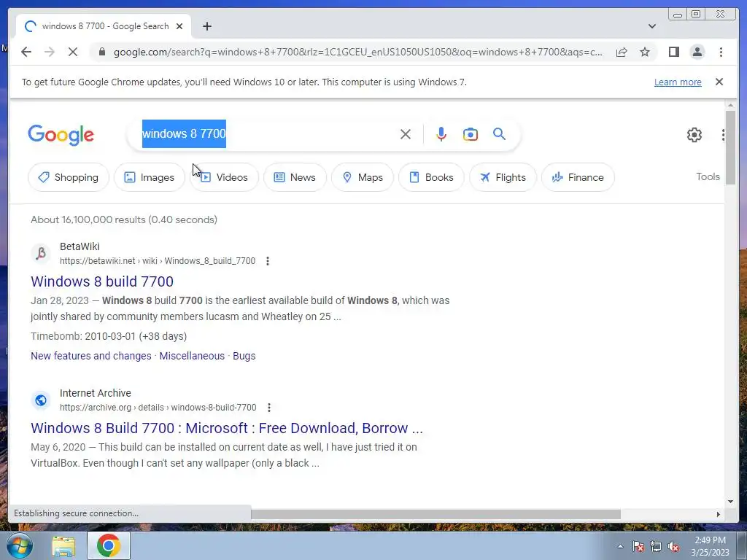The image size is (747, 560).
Task: Open the Chrome profile avatar menu
Action: click(x=697, y=52)
